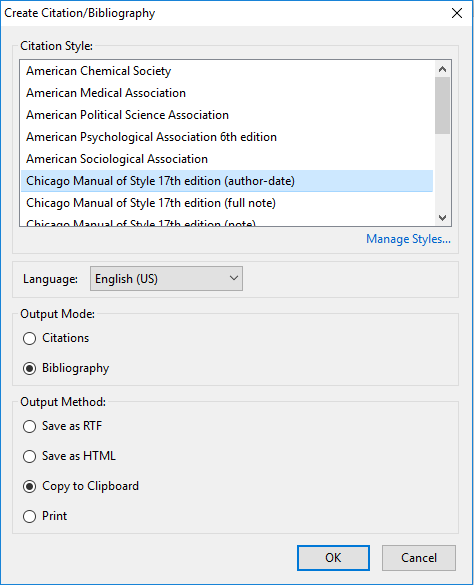Screen dimensions: 474x585
Task: Choose American Medical Association style
Action: (x=227, y=93)
